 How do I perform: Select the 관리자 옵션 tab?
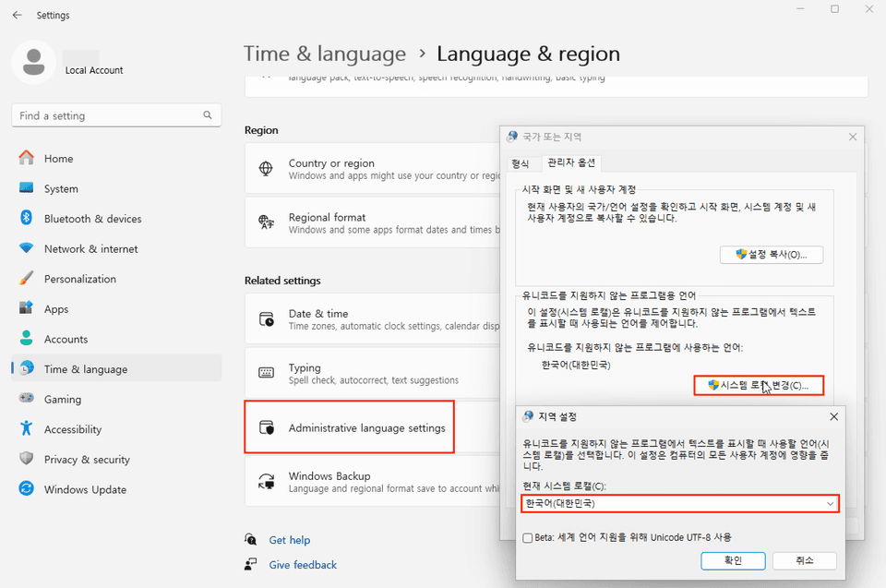pos(571,163)
